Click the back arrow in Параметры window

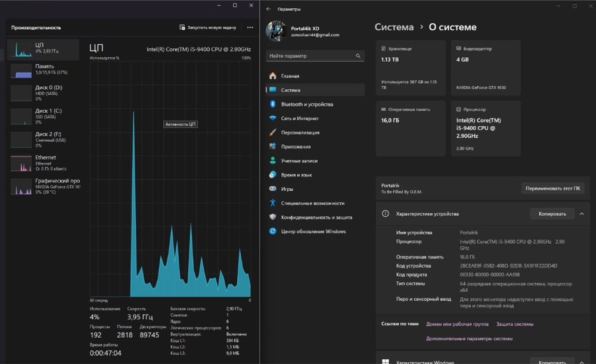coord(269,9)
